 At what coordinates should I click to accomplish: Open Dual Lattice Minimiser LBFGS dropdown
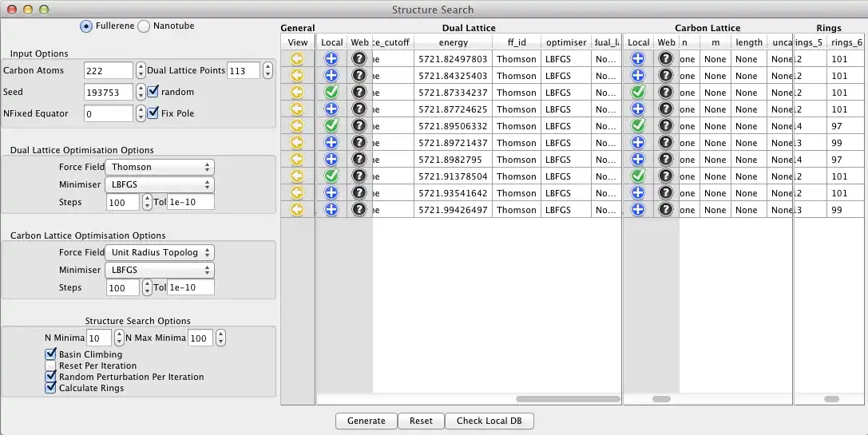160,184
